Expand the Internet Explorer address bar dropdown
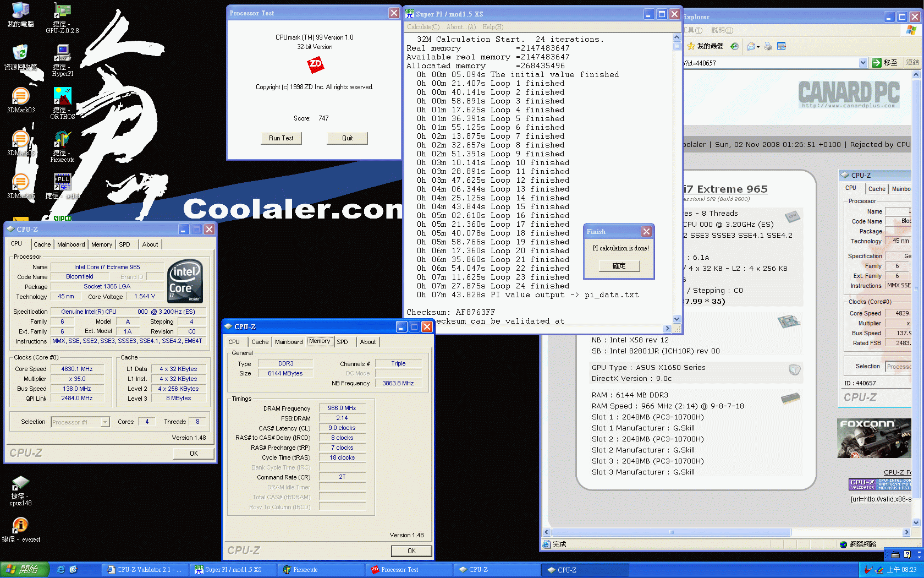The width and height of the screenshot is (924, 578). coord(863,63)
